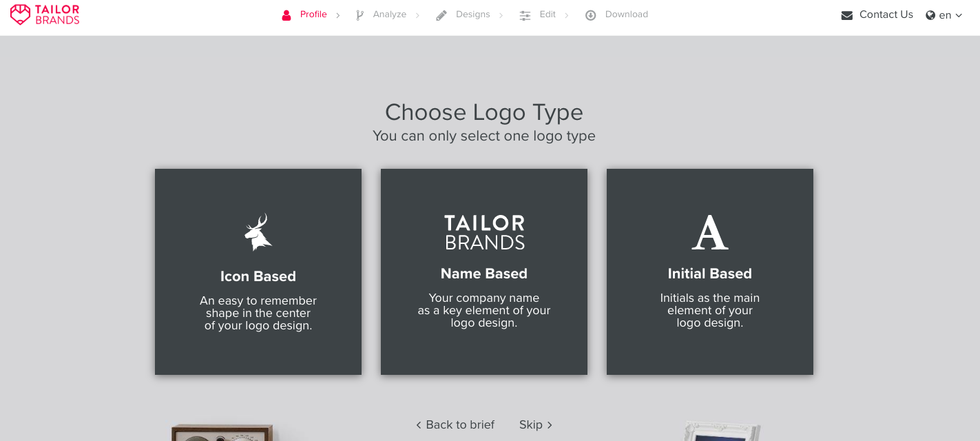Click the chevron after Profile

pos(338,15)
